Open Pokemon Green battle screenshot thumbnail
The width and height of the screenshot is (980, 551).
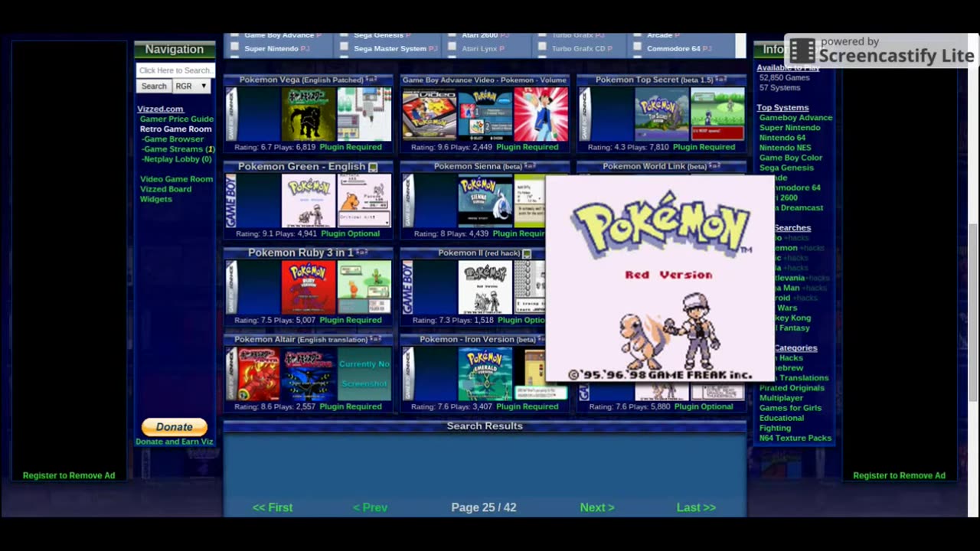point(364,201)
